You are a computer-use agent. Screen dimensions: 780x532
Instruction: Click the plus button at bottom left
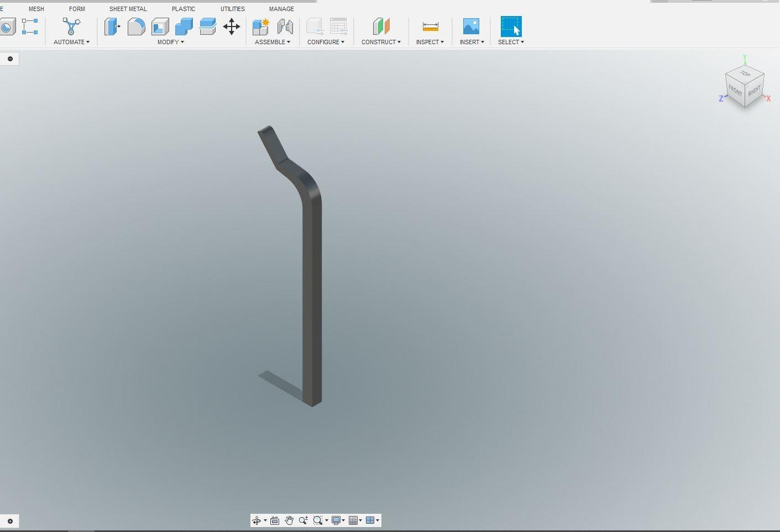(11, 521)
